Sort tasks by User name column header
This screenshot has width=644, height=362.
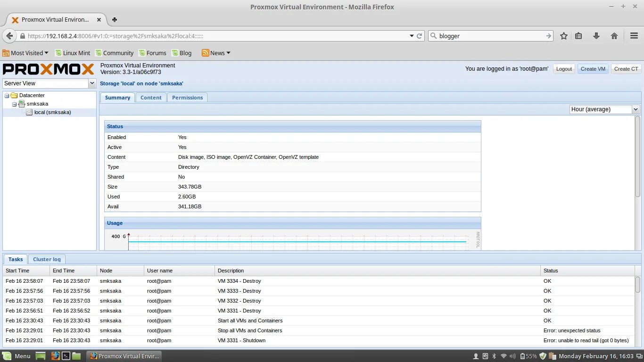coord(179,271)
